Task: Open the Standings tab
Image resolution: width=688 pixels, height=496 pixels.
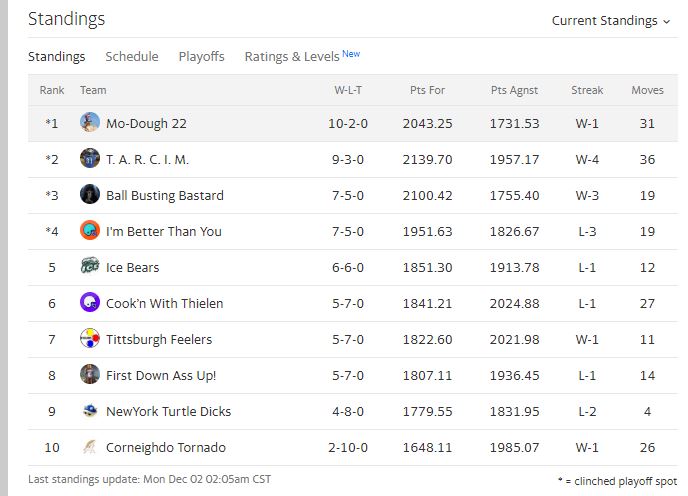Action: tap(56, 57)
